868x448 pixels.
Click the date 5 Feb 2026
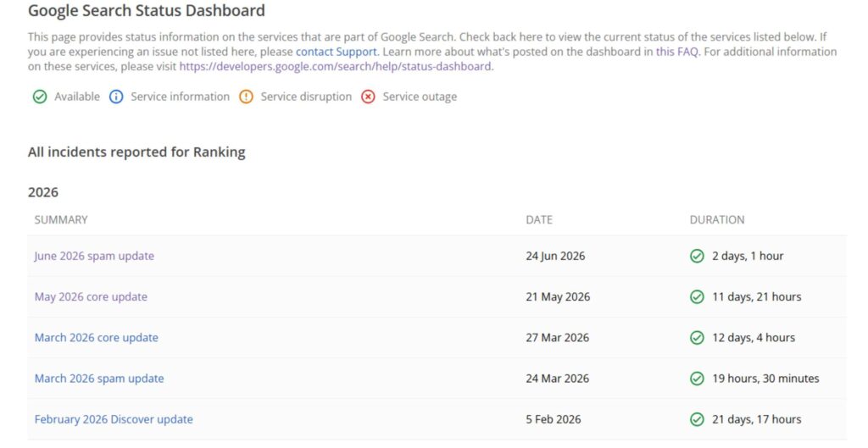click(554, 420)
